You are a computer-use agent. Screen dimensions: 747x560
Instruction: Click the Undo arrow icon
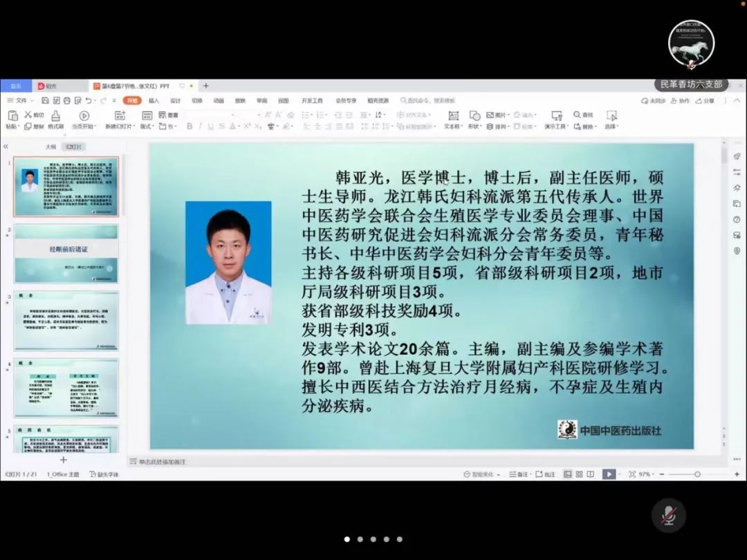[89, 100]
